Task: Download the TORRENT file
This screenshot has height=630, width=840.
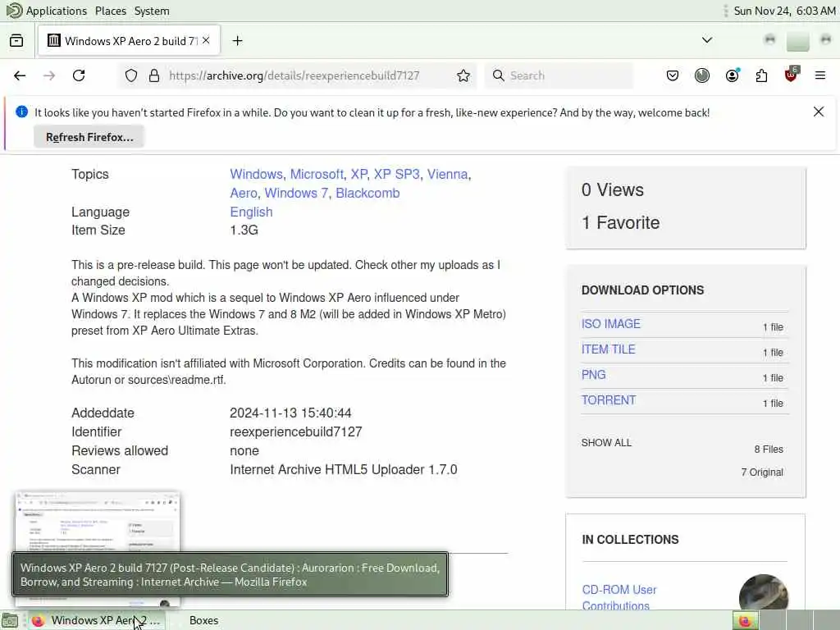Action: [x=609, y=400]
